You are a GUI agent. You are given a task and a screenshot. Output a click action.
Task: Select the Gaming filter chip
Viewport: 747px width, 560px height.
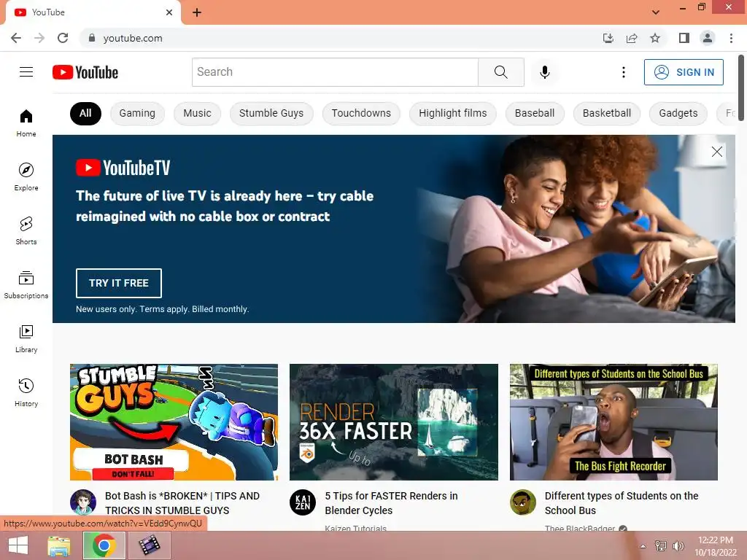137,113
